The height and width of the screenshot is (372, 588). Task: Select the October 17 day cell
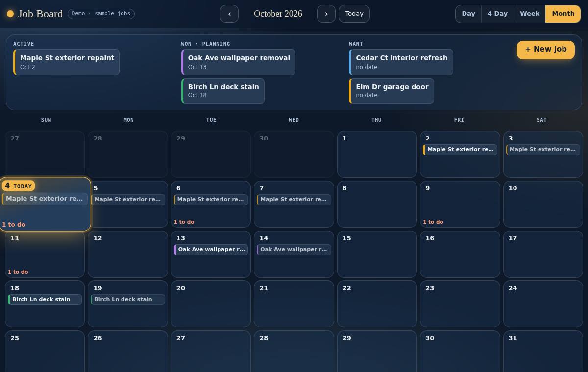click(543, 254)
